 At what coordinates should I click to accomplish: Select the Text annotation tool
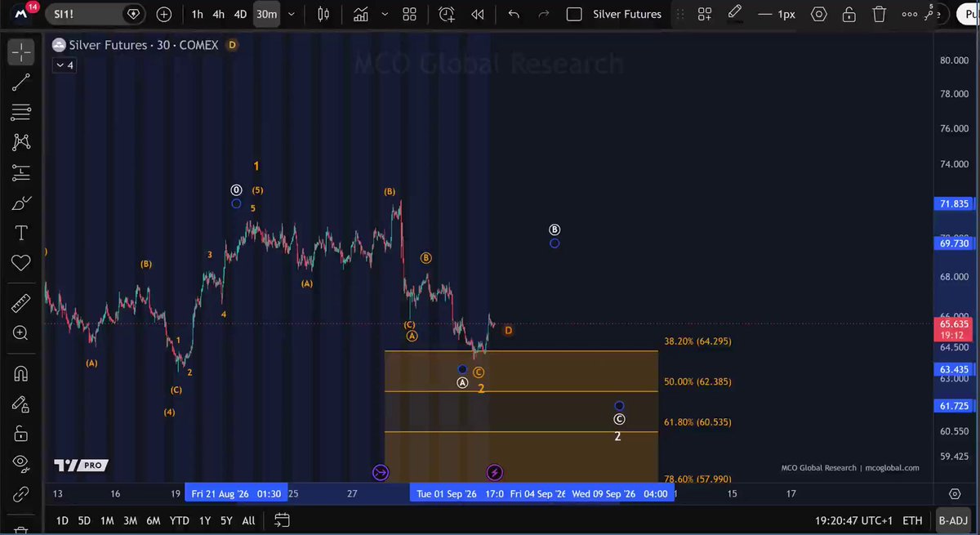click(x=21, y=234)
